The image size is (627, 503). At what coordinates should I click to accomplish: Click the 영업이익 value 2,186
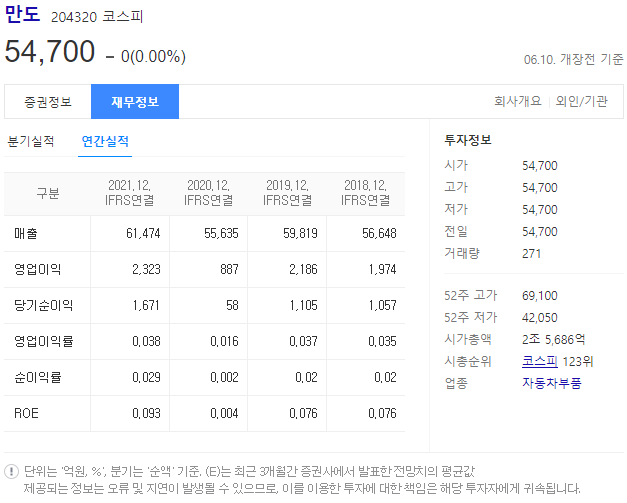(x=304, y=269)
